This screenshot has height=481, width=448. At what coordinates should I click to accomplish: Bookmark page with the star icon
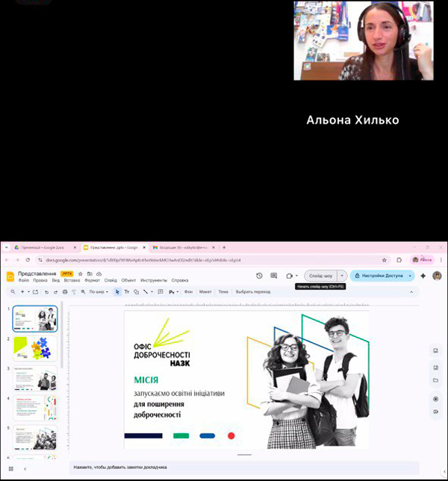385,260
